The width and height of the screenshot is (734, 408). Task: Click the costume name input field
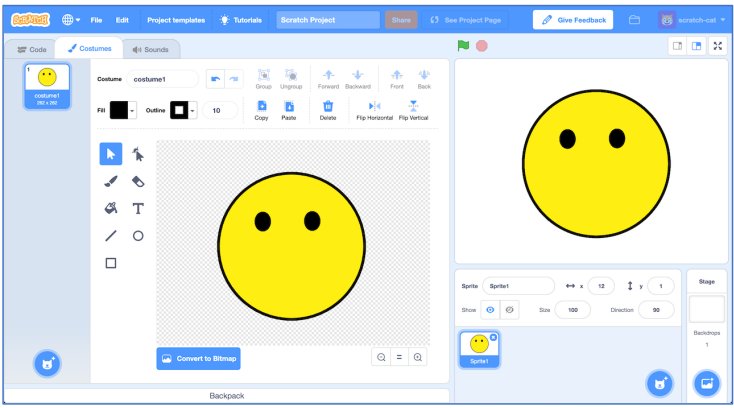tap(163, 79)
